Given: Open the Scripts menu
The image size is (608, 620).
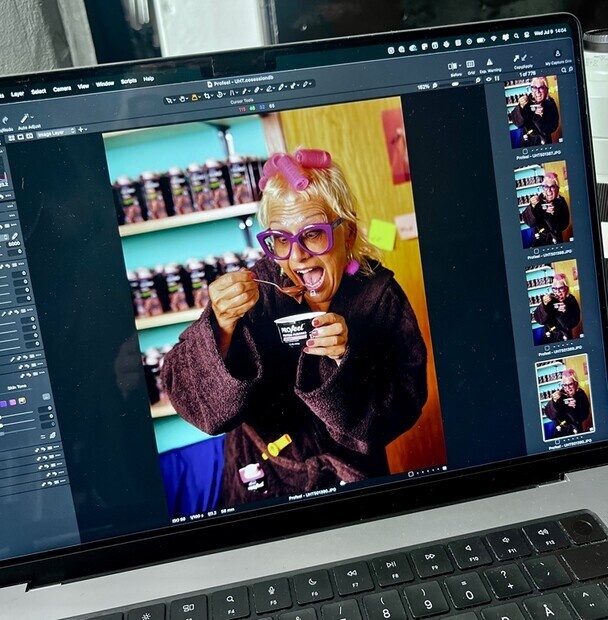Looking at the screenshot, I should tap(129, 81).
